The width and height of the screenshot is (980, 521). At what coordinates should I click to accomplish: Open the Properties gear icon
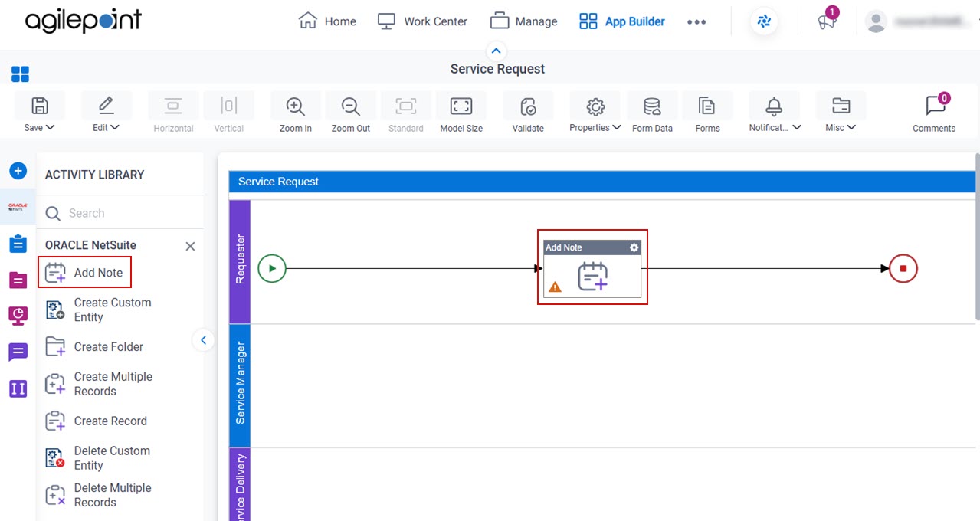[x=595, y=106]
